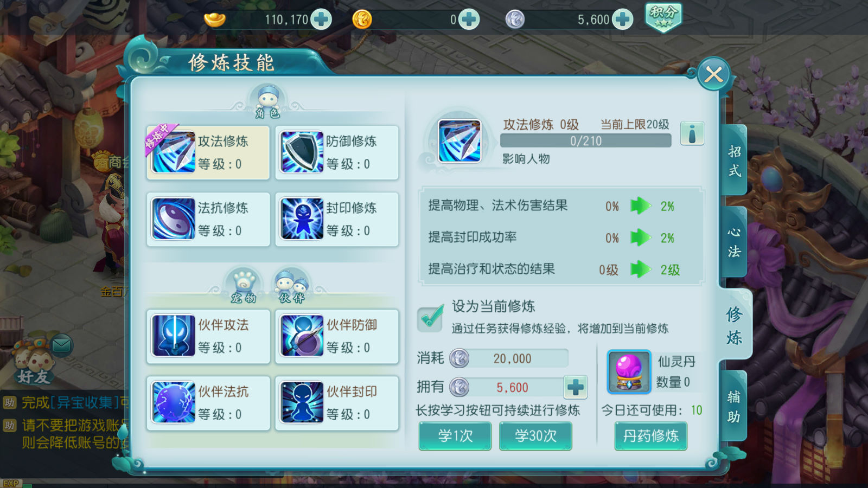The image size is (868, 488).
Task: Select the 伙伴法抗 orb icon
Action: coord(174,402)
